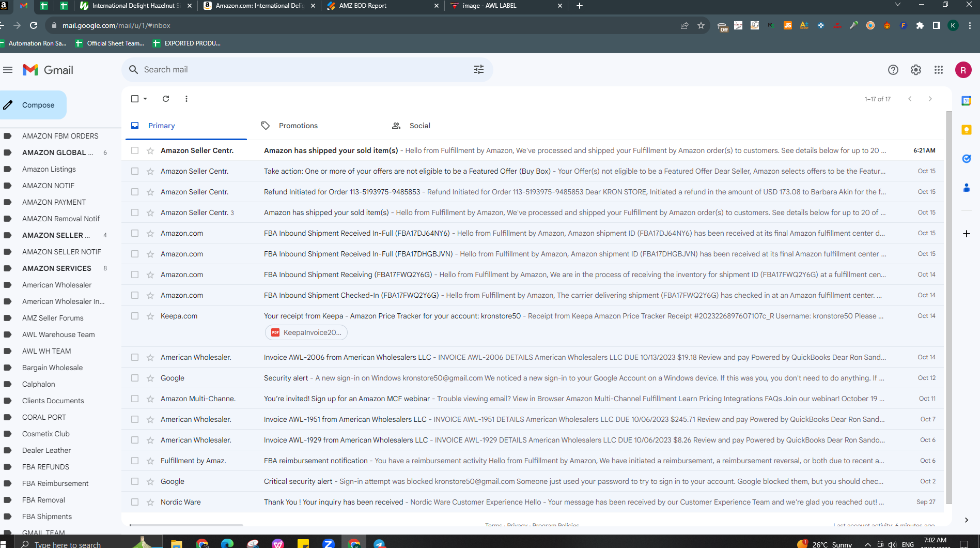
Task: Hide the side panel chevron
Action: click(x=967, y=520)
